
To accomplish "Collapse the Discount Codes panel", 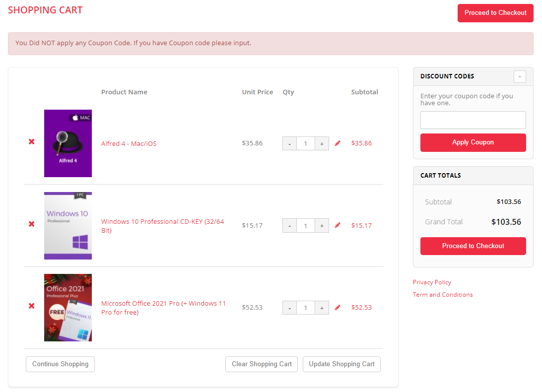I will pyautogui.click(x=520, y=76).
